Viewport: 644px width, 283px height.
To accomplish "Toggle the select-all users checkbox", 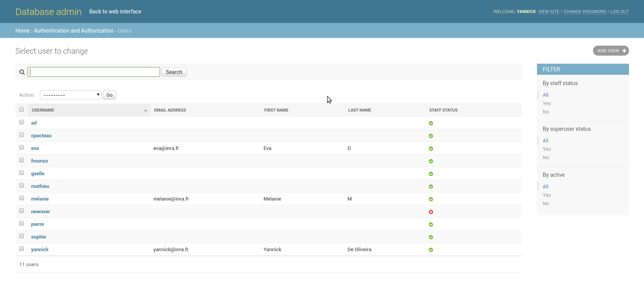I will coord(21,109).
